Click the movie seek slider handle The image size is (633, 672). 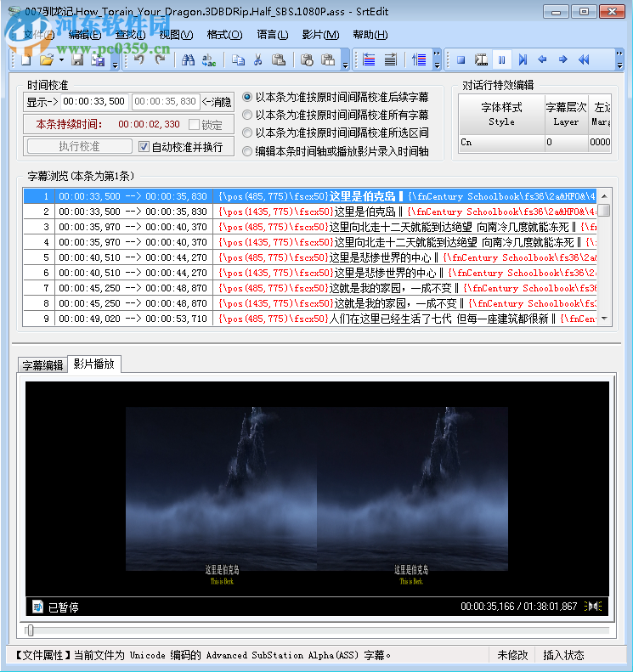[30, 630]
